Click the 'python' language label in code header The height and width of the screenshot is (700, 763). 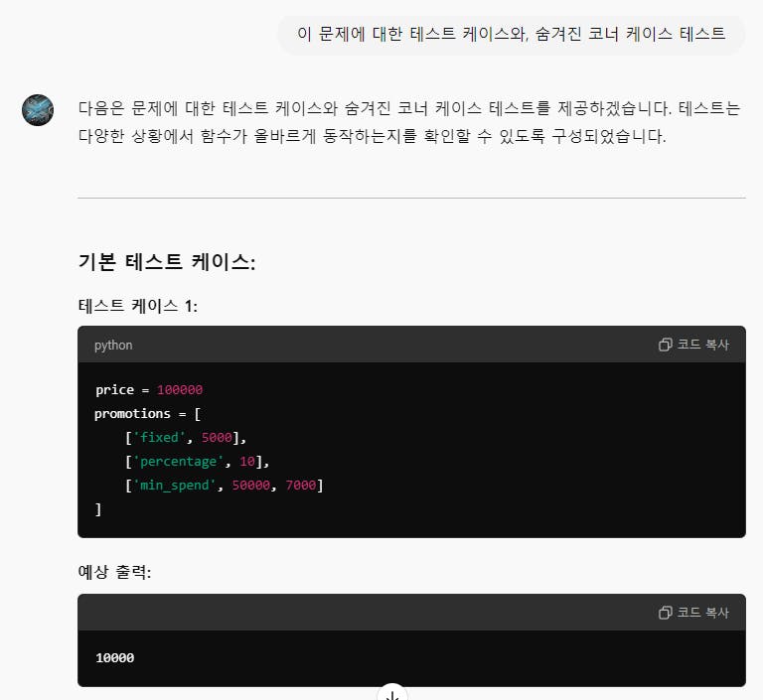tap(113, 345)
